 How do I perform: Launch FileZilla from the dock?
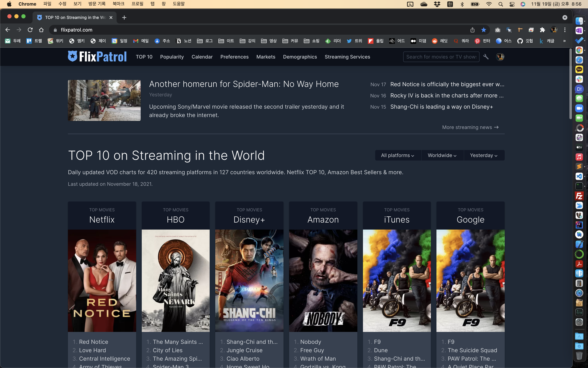(x=579, y=196)
